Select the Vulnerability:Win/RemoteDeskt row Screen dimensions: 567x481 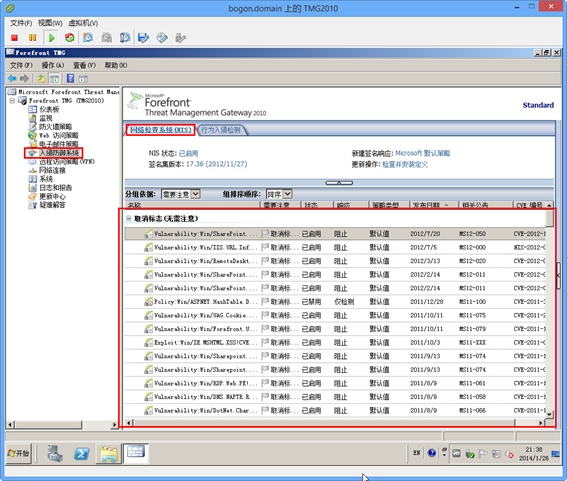pos(335,261)
